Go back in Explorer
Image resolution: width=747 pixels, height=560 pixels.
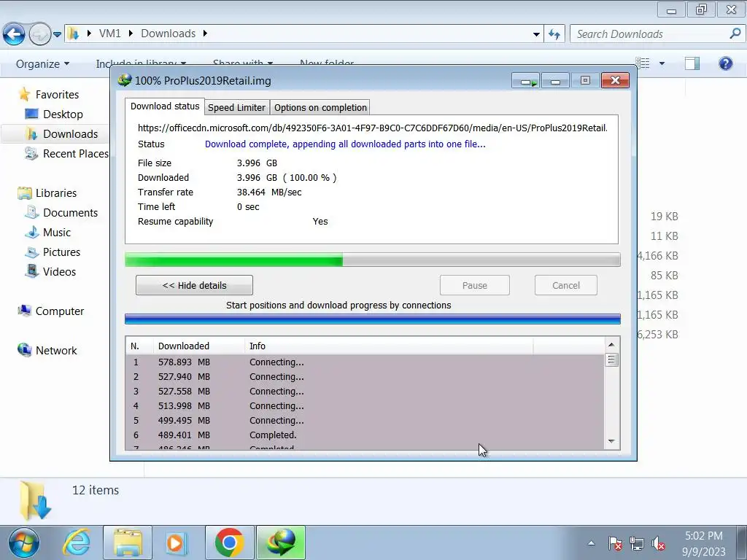[14, 34]
